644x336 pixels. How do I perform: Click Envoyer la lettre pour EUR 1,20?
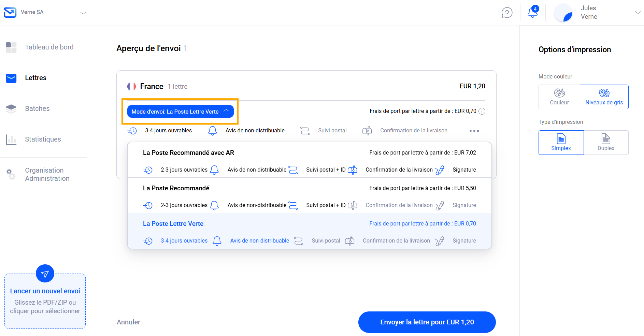[x=427, y=322]
